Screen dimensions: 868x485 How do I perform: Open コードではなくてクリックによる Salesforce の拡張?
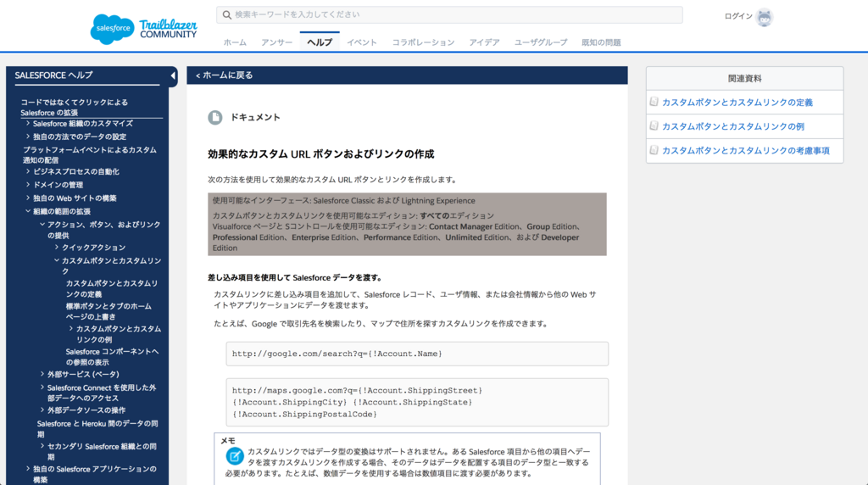[x=75, y=108]
